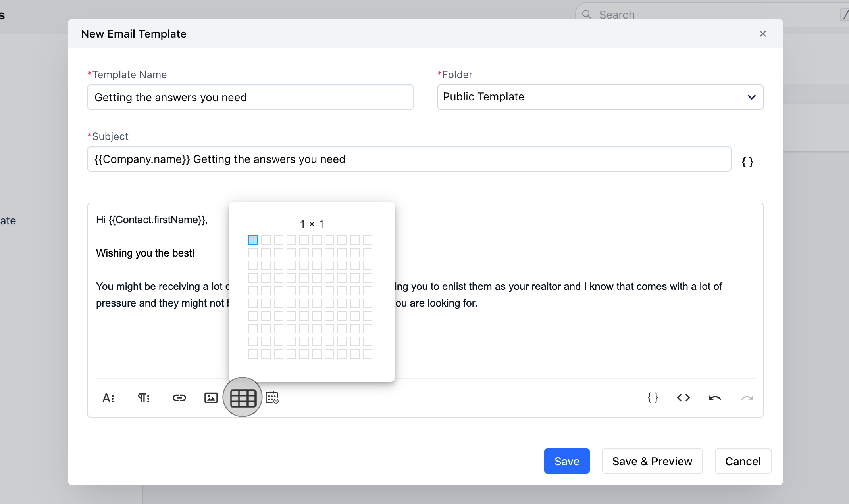The image size is (849, 504).
Task: Expand the Folder dropdown Public Template
Action: (x=600, y=97)
